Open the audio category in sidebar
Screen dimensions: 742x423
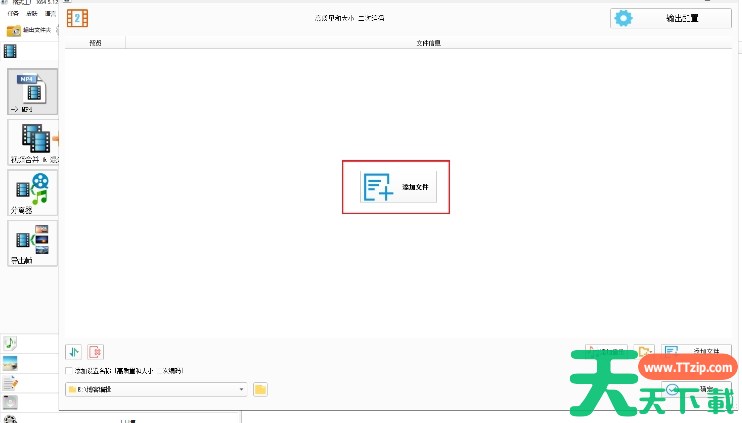11,343
